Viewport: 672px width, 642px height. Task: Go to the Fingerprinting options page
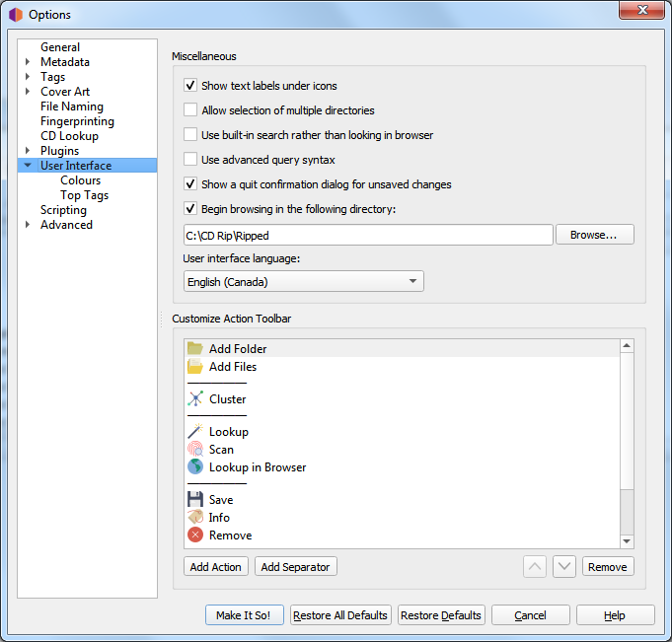(x=77, y=121)
